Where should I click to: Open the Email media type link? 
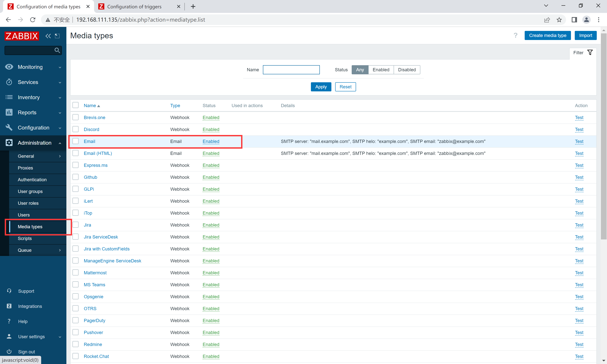(x=89, y=141)
